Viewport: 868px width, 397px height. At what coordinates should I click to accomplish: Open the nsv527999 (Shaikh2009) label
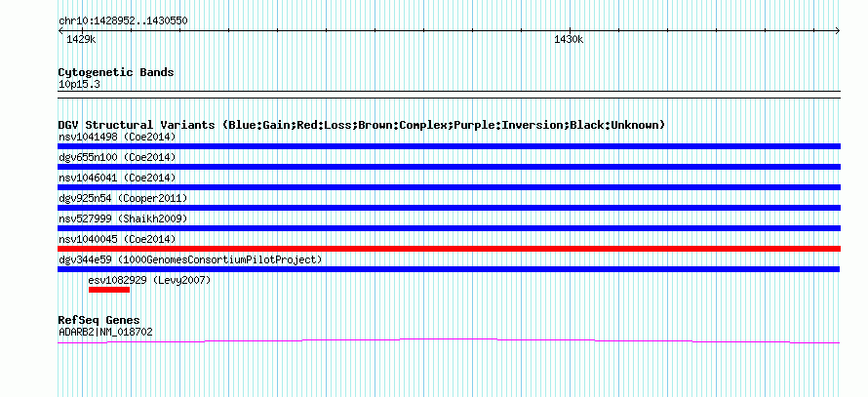pyautogui.click(x=123, y=218)
